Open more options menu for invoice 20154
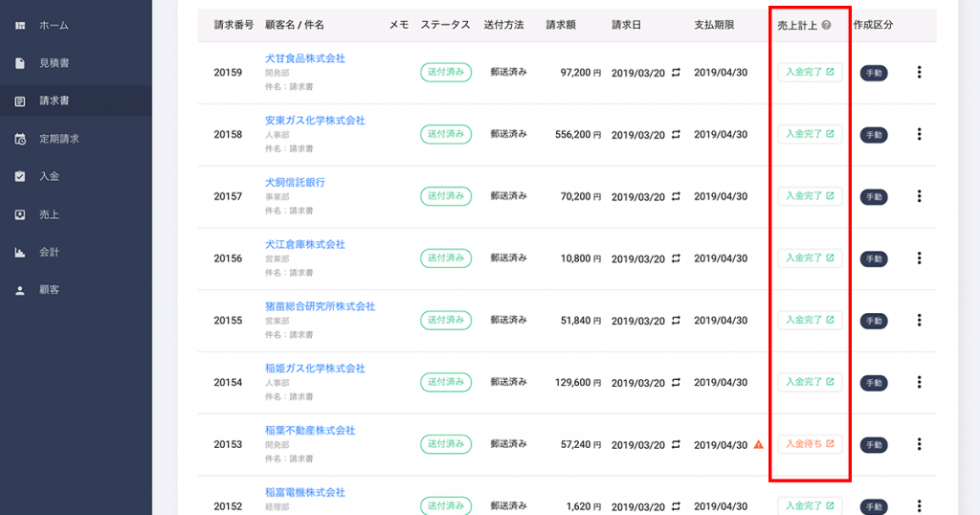Viewport: 980px width, 515px height. [919, 381]
